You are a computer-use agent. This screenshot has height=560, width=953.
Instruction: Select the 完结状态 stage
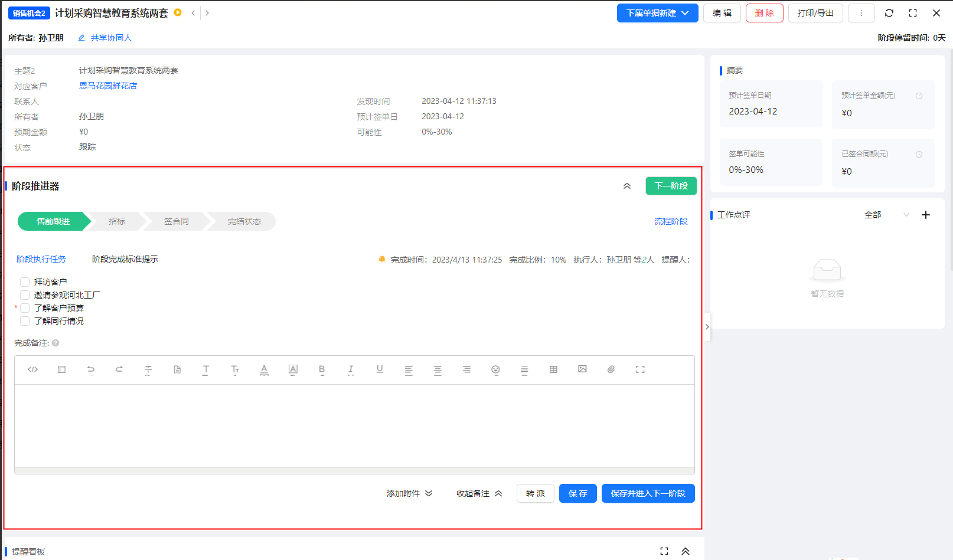coord(244,221)
